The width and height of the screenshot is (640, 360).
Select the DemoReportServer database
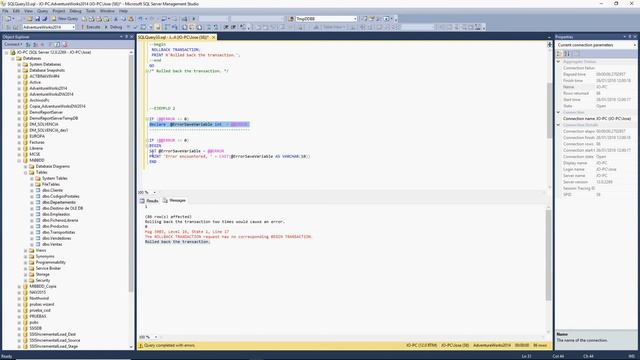(x=46, y=112)
